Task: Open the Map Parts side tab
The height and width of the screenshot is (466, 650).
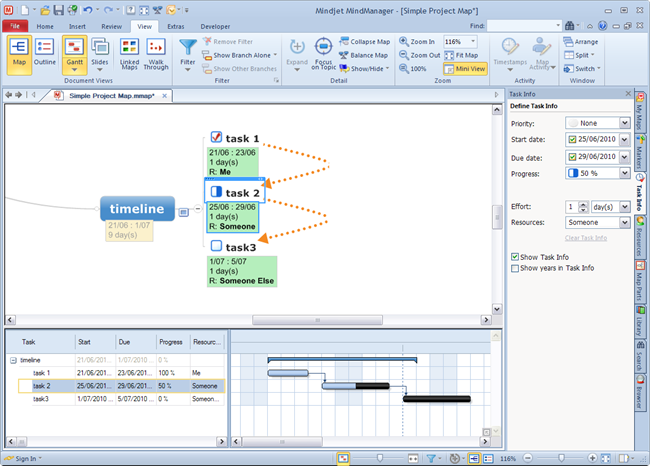Action: click(640, 282)
